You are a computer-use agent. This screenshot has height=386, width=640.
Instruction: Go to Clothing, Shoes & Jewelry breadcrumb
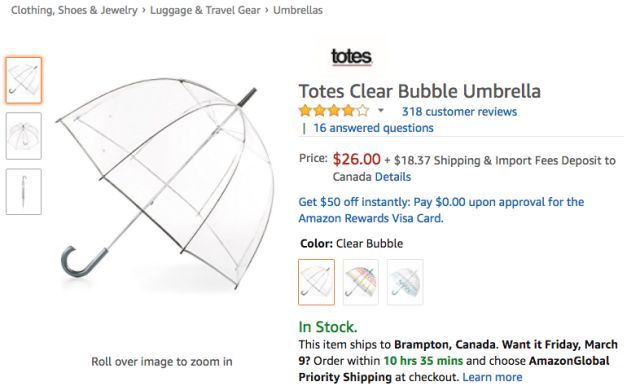tap(74, 10)
